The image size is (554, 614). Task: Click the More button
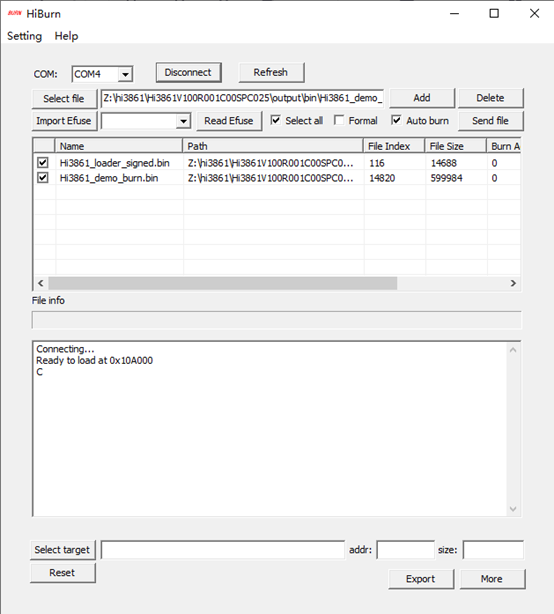click(x=492, y=579)
